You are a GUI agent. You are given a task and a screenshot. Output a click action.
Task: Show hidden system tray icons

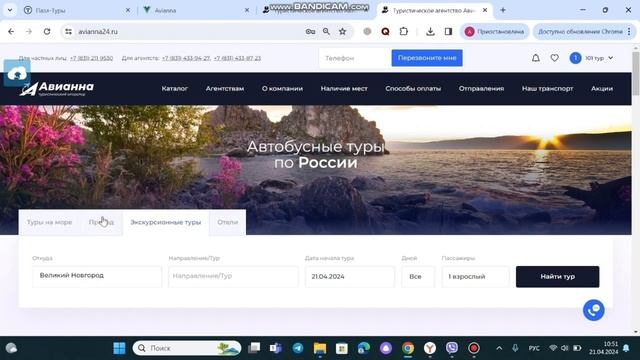(x=499, y=348)
